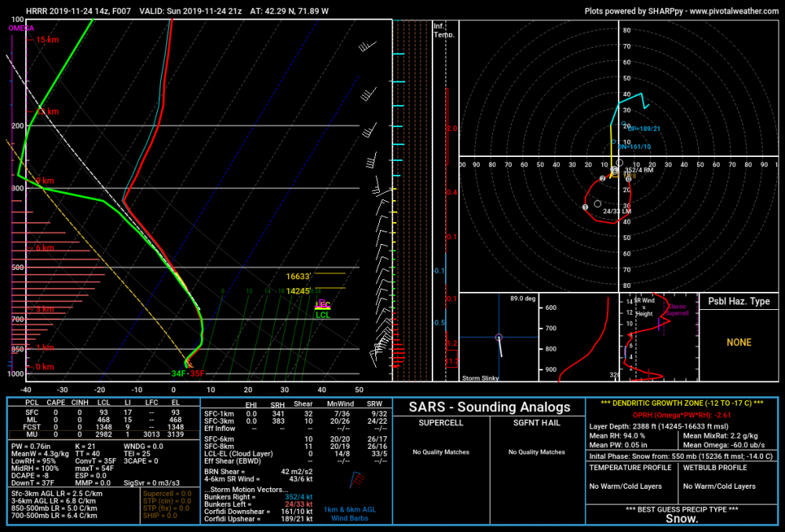Select the UP=189/21 hodograph label

tap(644, 129)
